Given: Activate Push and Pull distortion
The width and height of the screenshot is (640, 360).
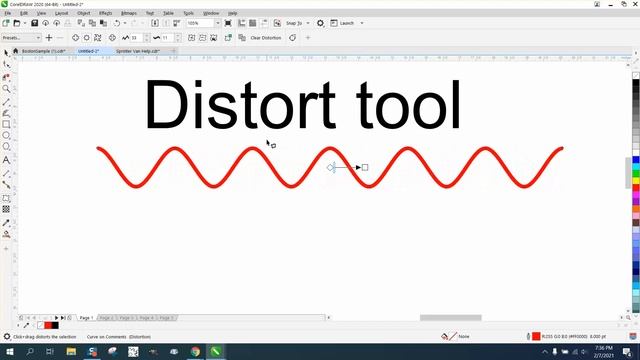Looking at the screenshot, I should click(76, 38).
